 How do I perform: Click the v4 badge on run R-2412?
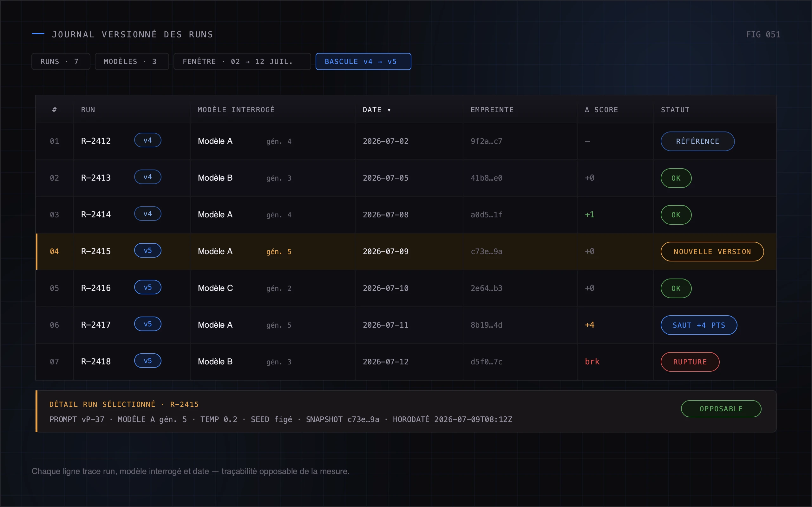tap(147, 140)
